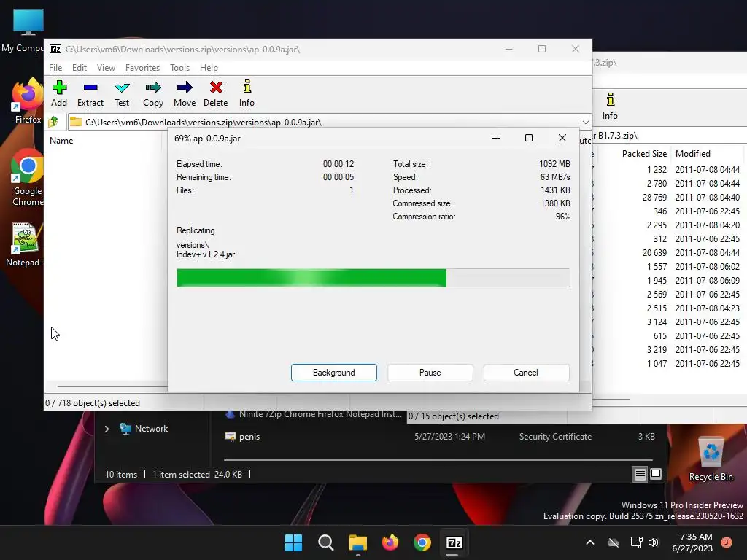The width and height of the screenshot is (747, 560).
Task: Click the Background button
Action: 334,373
